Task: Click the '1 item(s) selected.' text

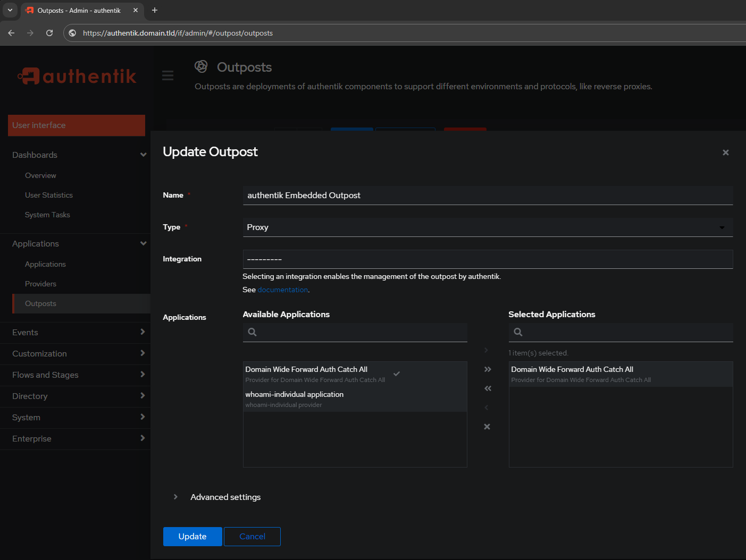Action: pos(538,353)
